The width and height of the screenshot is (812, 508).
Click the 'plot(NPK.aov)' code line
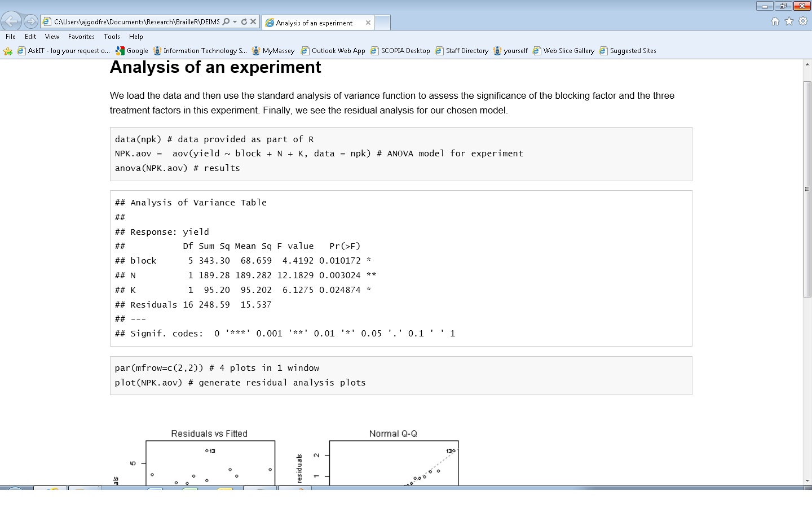(240, 383)
